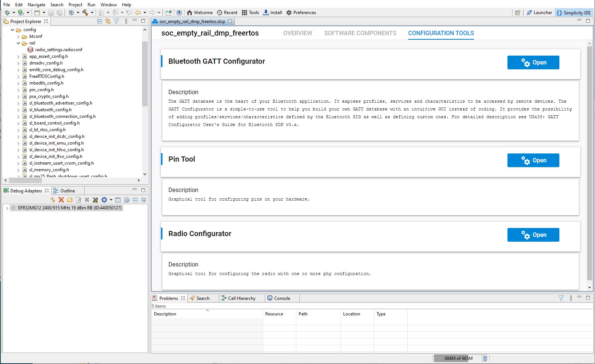Image resolution: width=595 pixels, height=364 pixels.
Task: Click the wrench-and-screwdriver icon in Debug Adapters
Action: (95, 200)
